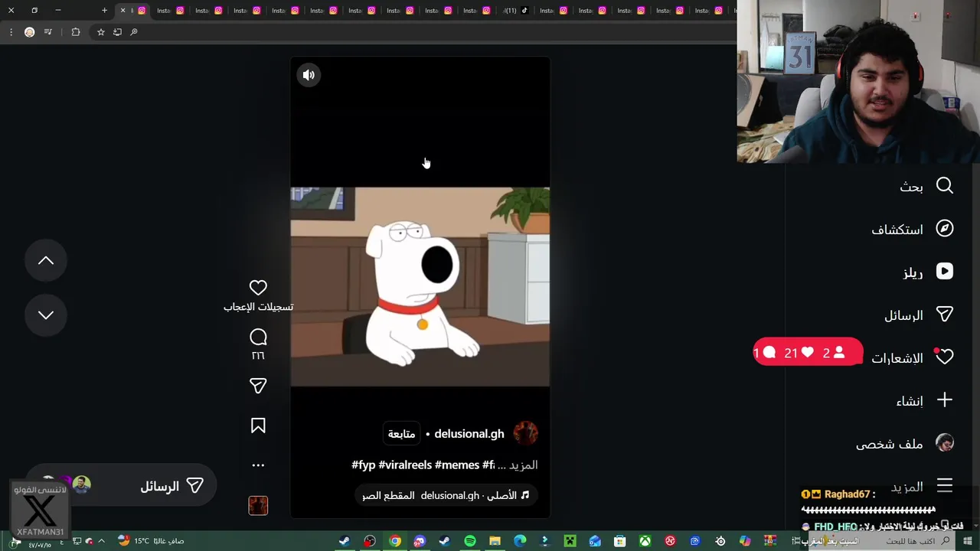Open Notifications (الإشعارات) heart in sidebar
This screenshot has height=551, width=980.
tap(911, 357)
